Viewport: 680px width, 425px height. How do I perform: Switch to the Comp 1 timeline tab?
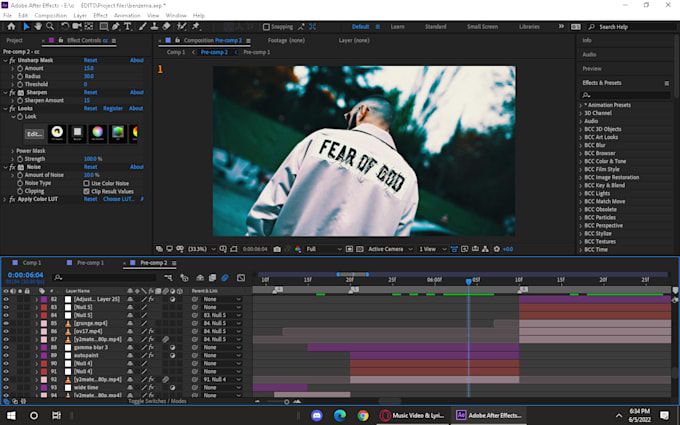click(x=32, y=263)
